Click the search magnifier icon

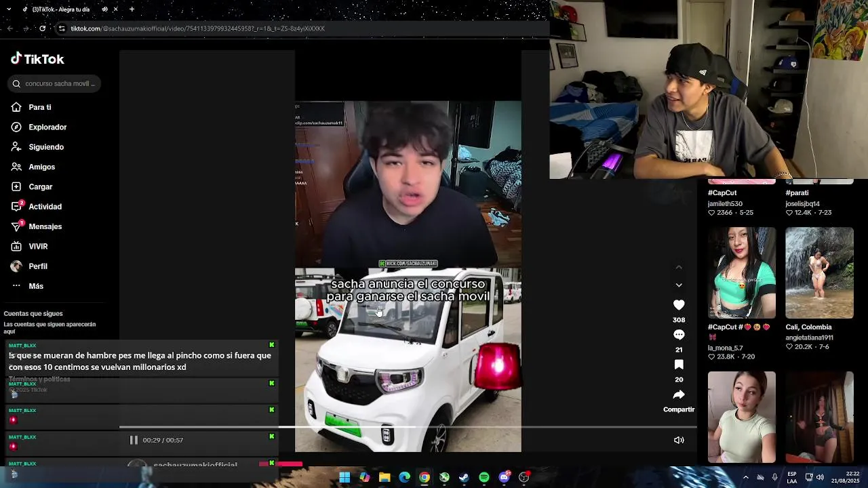16,84
